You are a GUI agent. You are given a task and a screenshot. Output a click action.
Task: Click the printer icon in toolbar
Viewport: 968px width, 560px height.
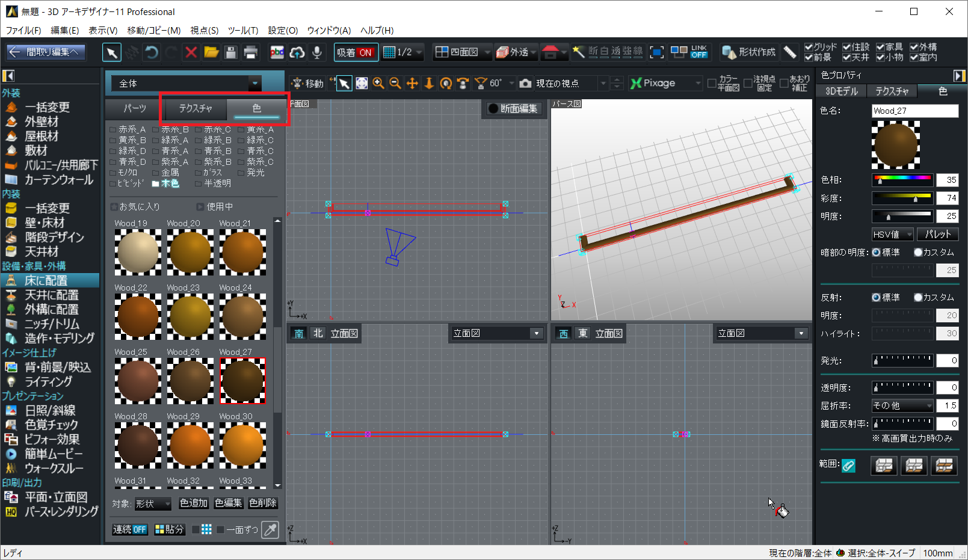(x=251, y=52)
